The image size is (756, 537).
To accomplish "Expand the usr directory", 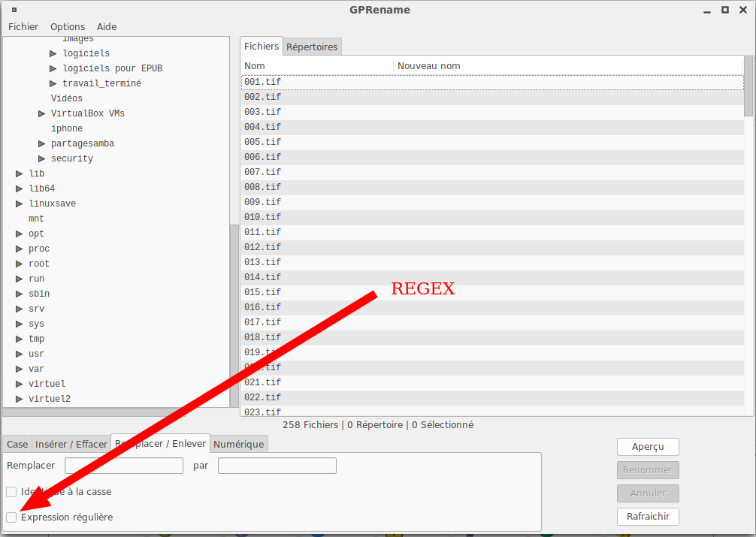I will 20,354.
